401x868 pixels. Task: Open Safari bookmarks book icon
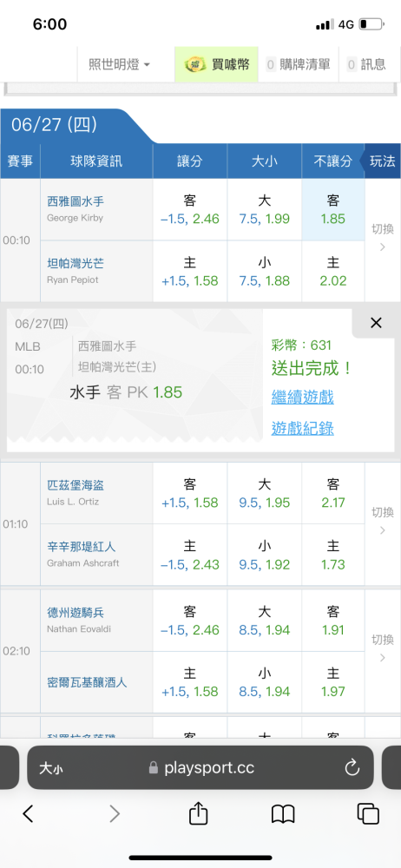283,814
